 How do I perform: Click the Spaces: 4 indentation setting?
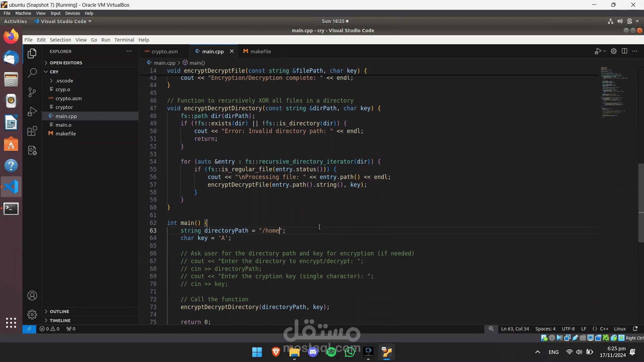pyautogui.click(x=545, y=329)
